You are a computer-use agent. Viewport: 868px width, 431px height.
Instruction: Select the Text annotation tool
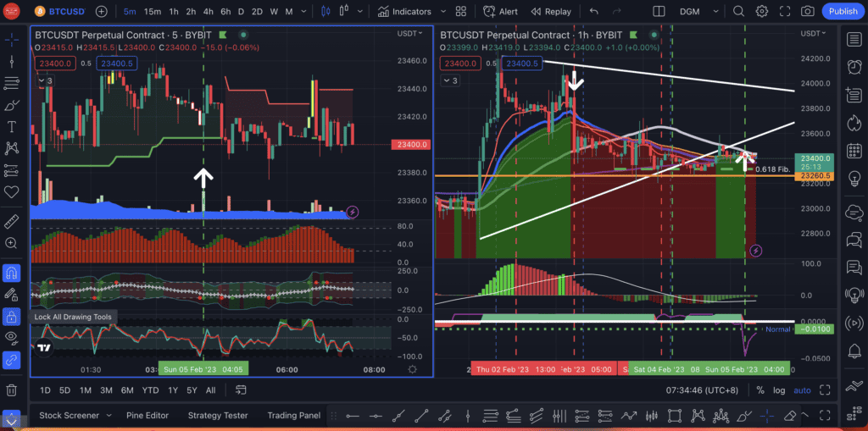pyautogui.click(x=12, y=127)
